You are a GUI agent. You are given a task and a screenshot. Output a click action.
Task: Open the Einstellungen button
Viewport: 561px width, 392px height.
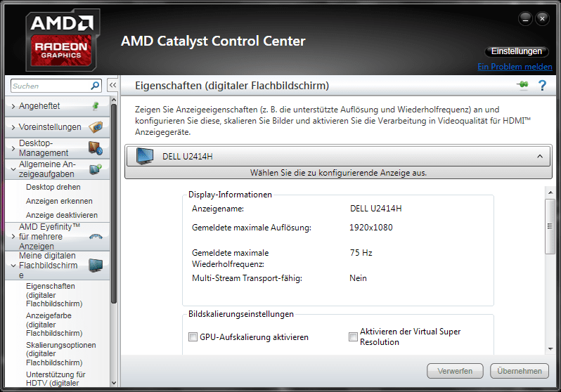(x=516, y=51)
